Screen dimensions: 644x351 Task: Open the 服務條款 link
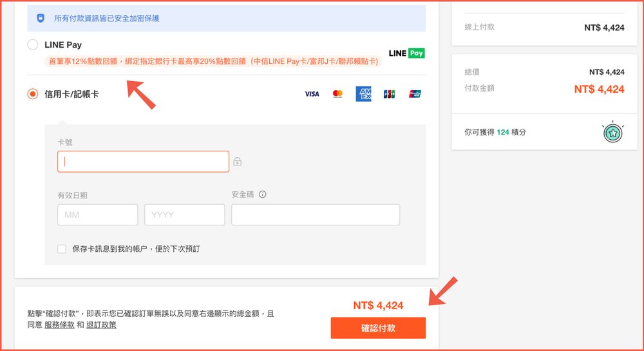59,325
